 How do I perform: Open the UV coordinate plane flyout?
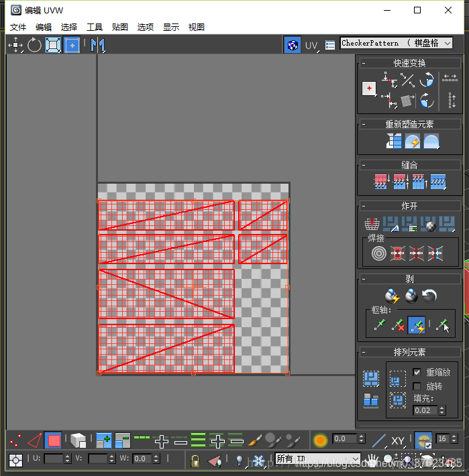(x=311, y=46)
